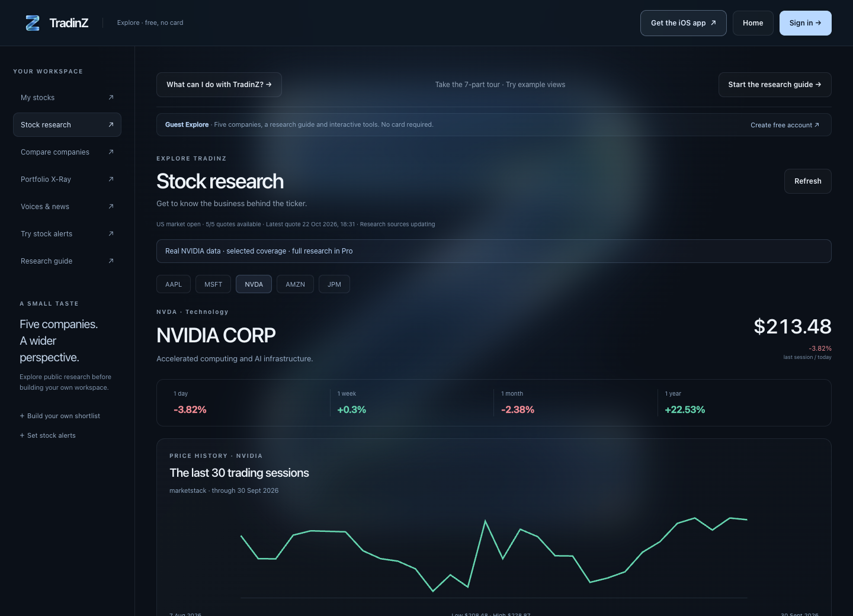853x616 pixels.
Task: Select the JPM ticker tab
Action: (334, 284)
